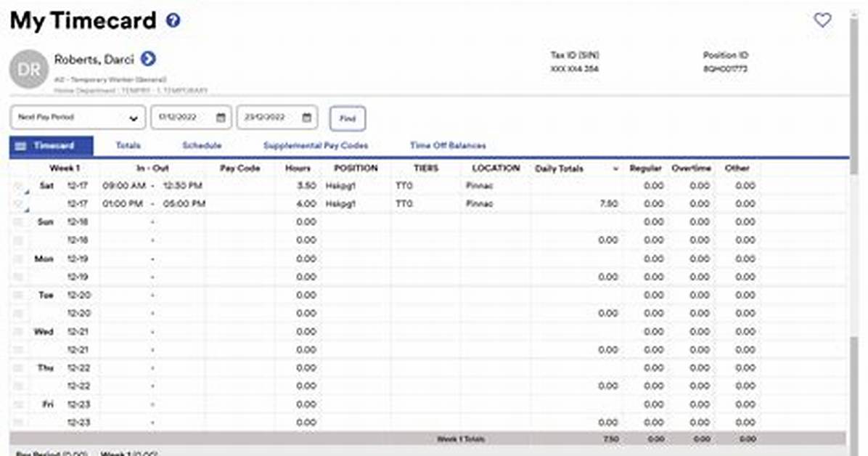868x456 pixels.
Task: Open the Next Pay Period dropdown
Action: 78,118
